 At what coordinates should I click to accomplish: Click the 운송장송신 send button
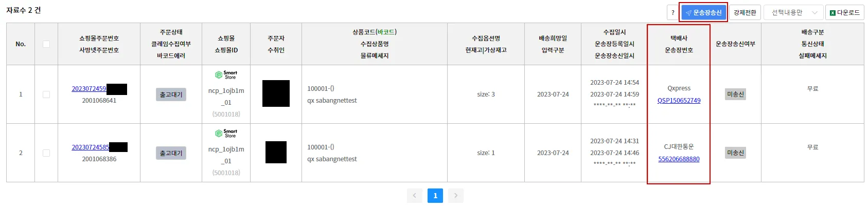coord(703,12)
